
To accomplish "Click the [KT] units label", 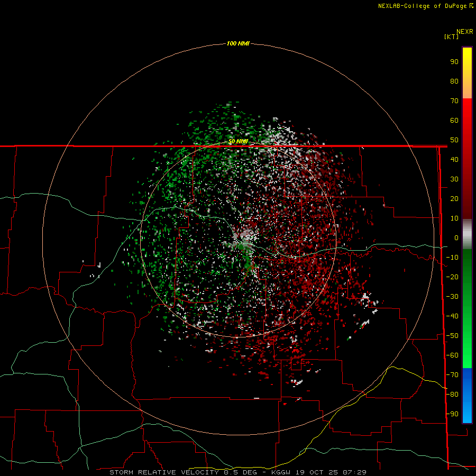I will 451,36.
